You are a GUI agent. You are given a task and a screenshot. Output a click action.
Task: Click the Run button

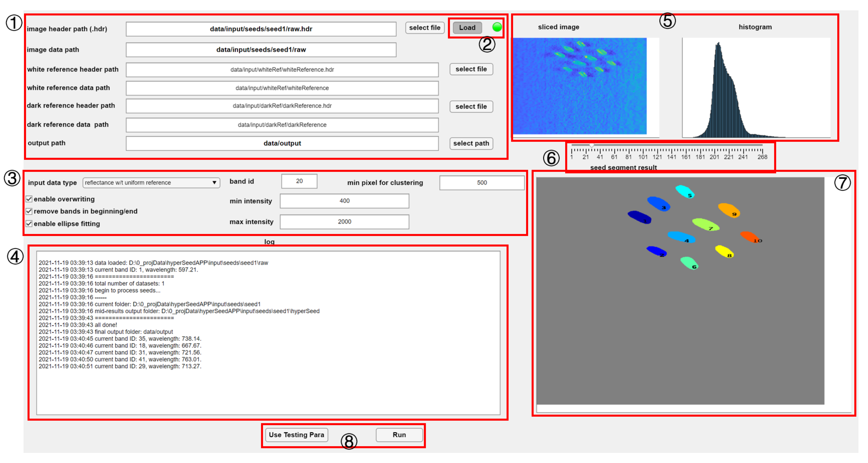399,435
